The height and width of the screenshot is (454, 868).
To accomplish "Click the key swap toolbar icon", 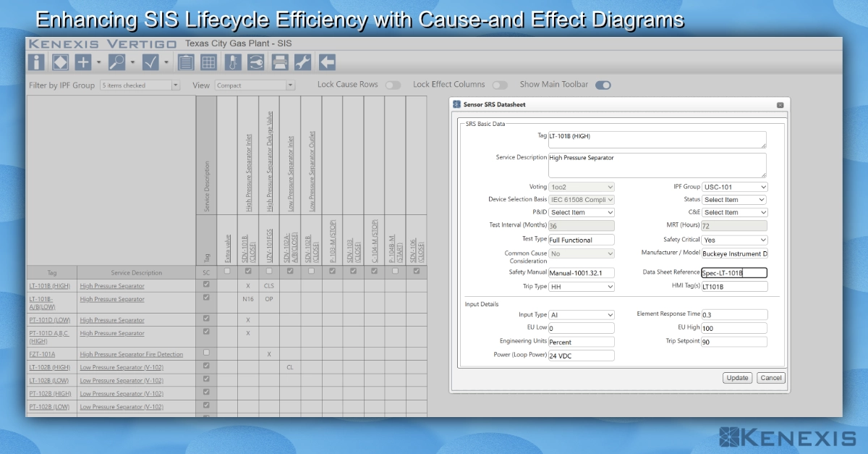I will click(x=255, y=62).
